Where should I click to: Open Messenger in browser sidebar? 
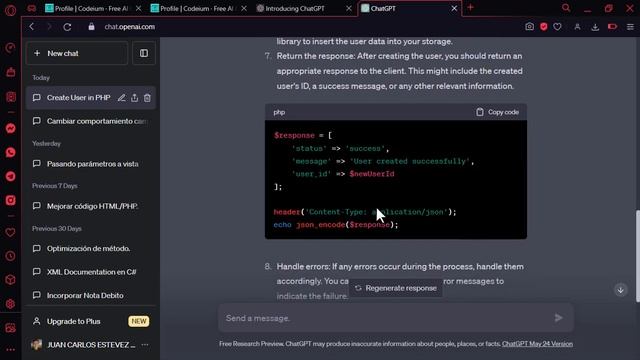point(11,128)
